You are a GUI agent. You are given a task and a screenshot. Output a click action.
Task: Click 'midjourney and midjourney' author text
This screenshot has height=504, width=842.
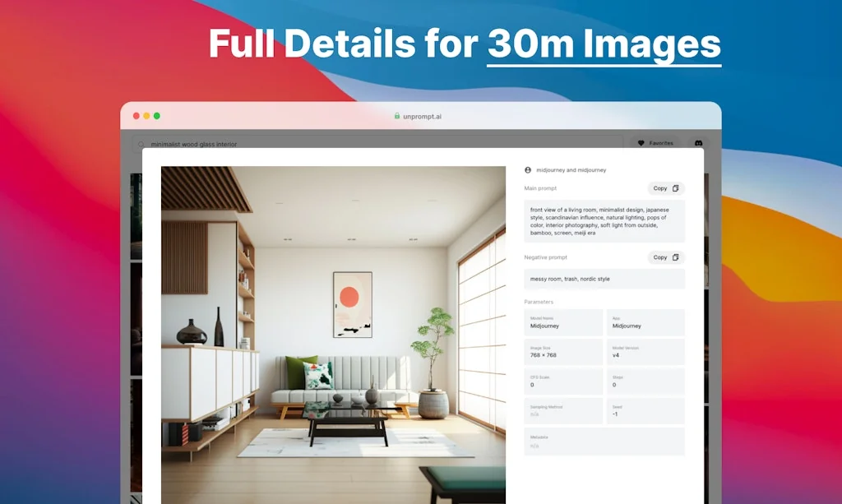[571, 170]
